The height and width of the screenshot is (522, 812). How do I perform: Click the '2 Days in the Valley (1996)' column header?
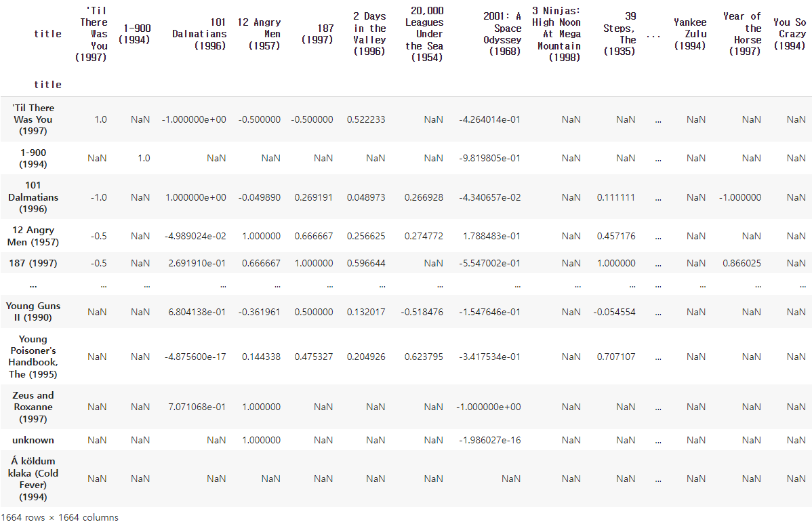point(370,34)
